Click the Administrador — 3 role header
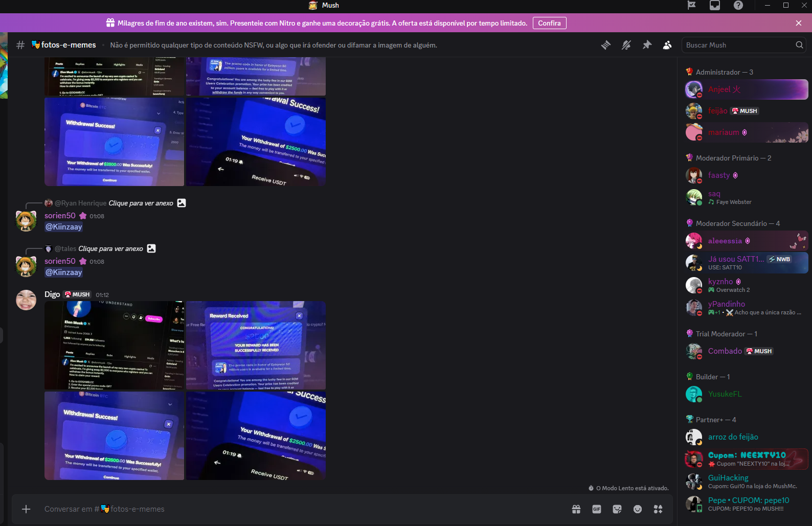812x526 pixels. click(719, 72)
